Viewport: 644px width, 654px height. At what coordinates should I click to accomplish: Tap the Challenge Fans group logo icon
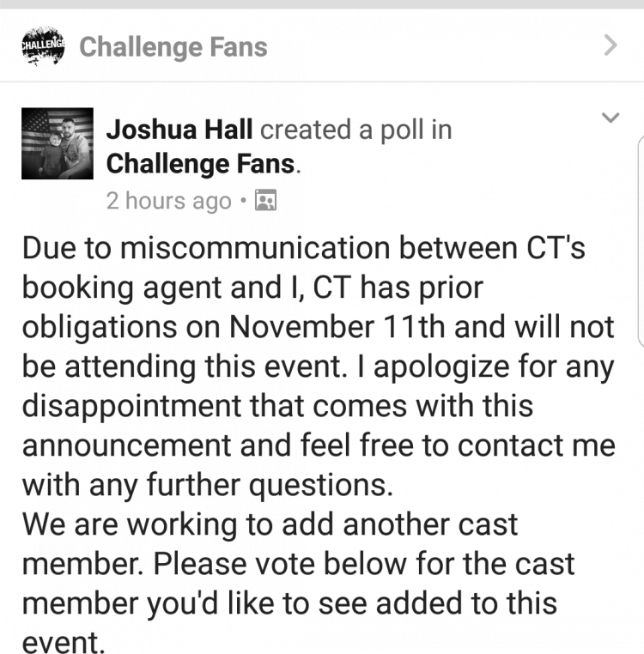coord(43,45)
